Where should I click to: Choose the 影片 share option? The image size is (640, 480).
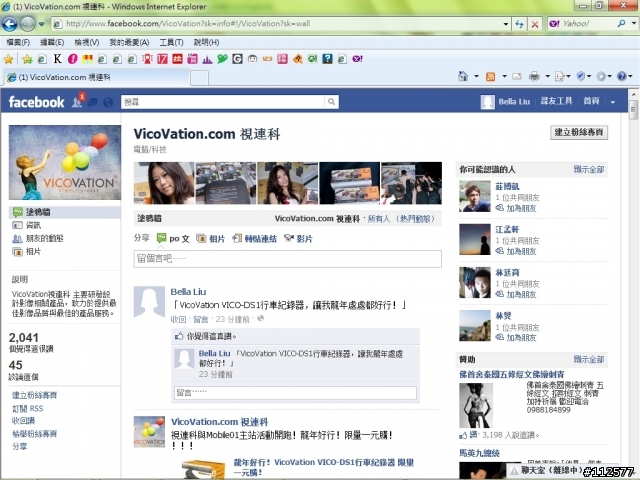tap(298, 239)
